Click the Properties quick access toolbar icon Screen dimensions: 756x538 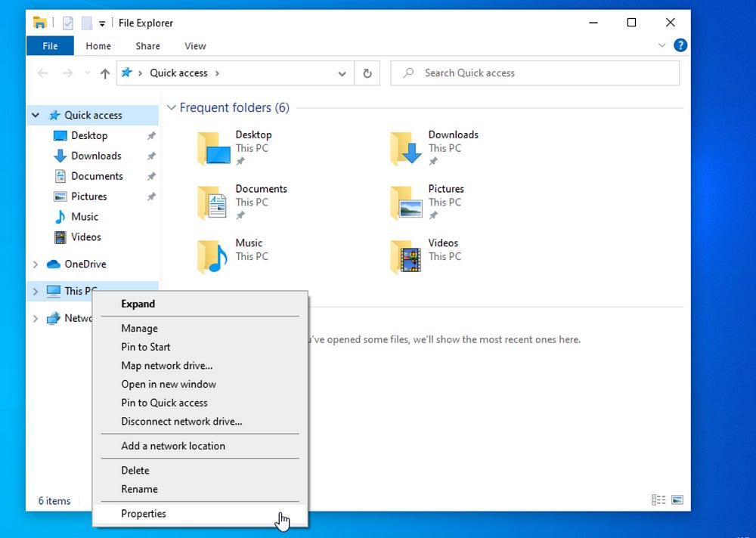pos(68,23)
